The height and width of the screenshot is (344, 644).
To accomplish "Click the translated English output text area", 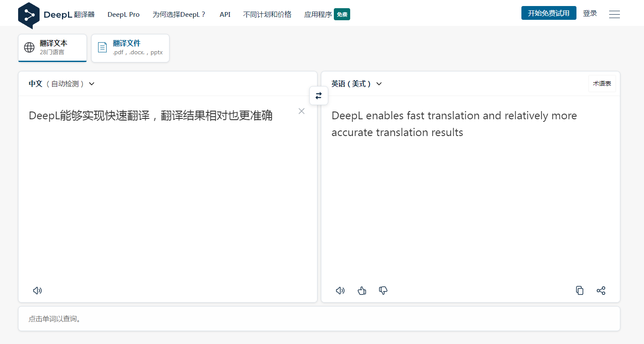I will pos(471,189).
